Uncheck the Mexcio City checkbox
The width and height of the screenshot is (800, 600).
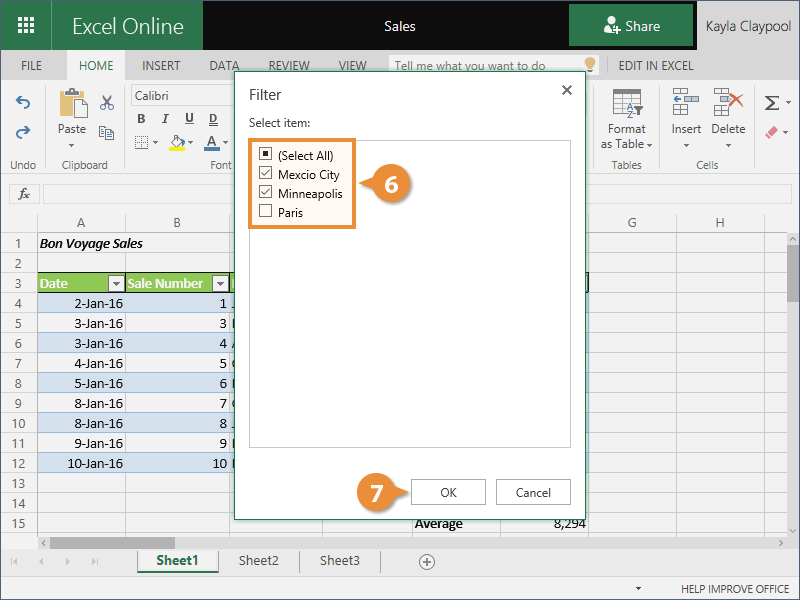coord(265,174)
